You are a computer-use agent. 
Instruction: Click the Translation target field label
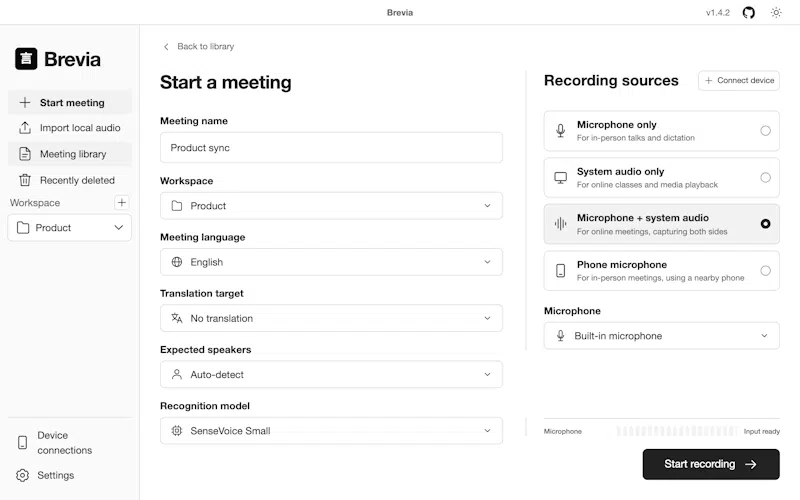click(x=202, y=293)
